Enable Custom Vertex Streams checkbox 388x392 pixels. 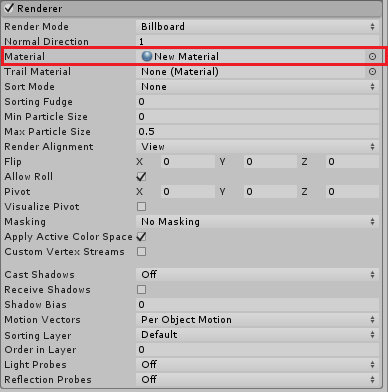point(141,252)
